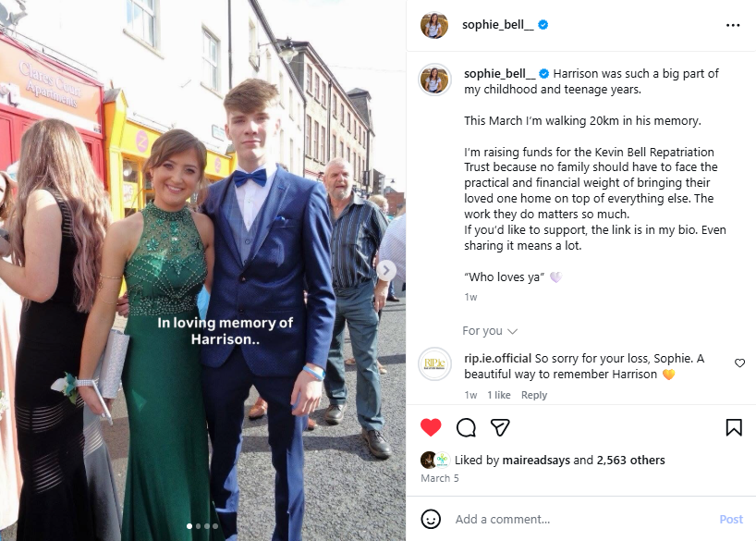Click the share paper plane icon
756x541 pixels.
pos(500,427)
